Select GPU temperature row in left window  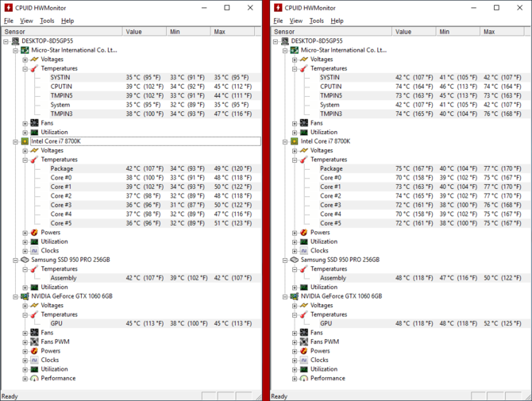[x=156, y=324]
